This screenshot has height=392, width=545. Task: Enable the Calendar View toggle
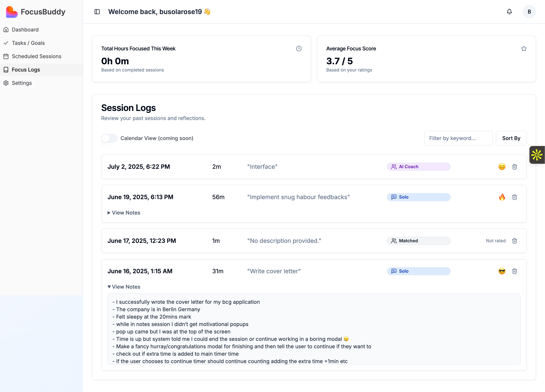pyautogui.click(x=109, y=138)
